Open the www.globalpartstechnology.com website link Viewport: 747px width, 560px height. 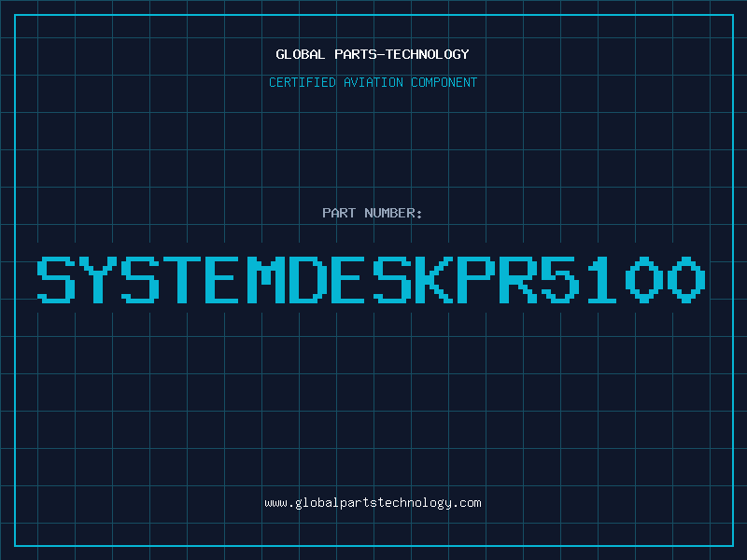coord(373,503)
